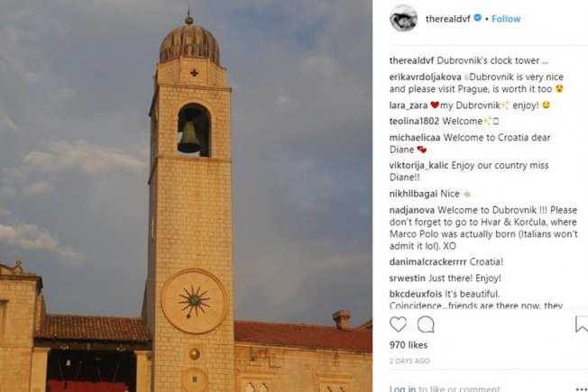Screen dimensions: 588x392
Task: Click the clock tower photo
Action: click(x=186, y=196)
